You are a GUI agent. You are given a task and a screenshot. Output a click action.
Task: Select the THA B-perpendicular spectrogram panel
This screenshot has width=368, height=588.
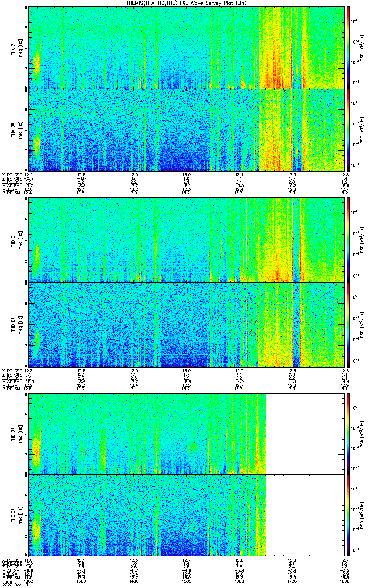click(186, 47)
